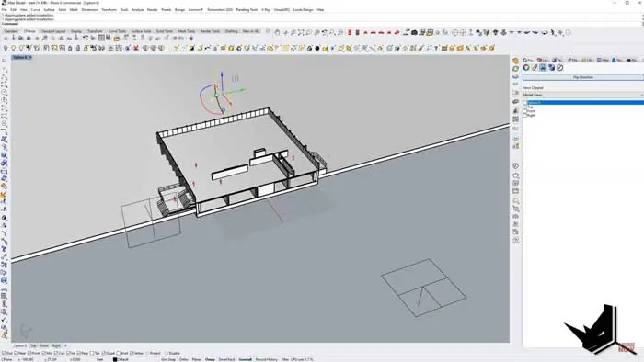Click the circle-slash icon in the Properties panel
Screen dimensions: 644x362
559,67
